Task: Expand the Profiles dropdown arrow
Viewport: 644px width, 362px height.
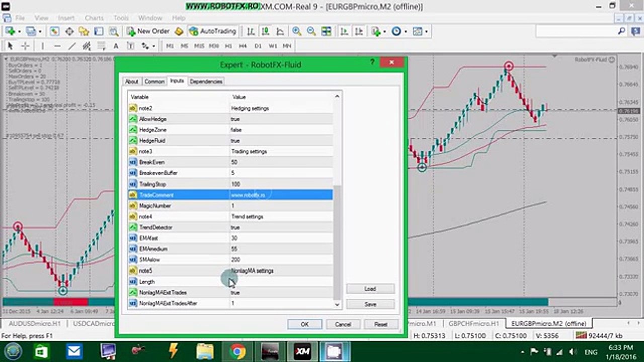Action: [x=40, y=31]
